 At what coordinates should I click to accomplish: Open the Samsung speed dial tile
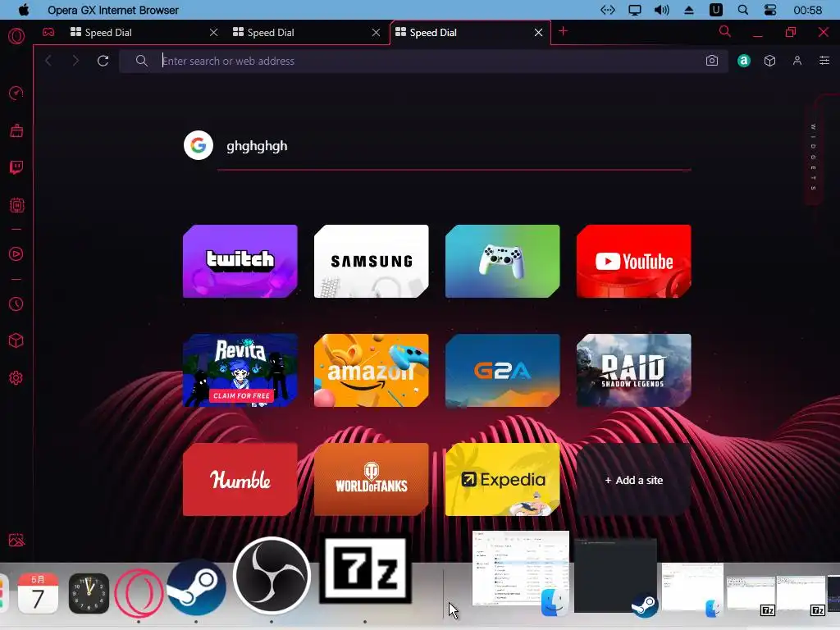(x=372, y=262)
